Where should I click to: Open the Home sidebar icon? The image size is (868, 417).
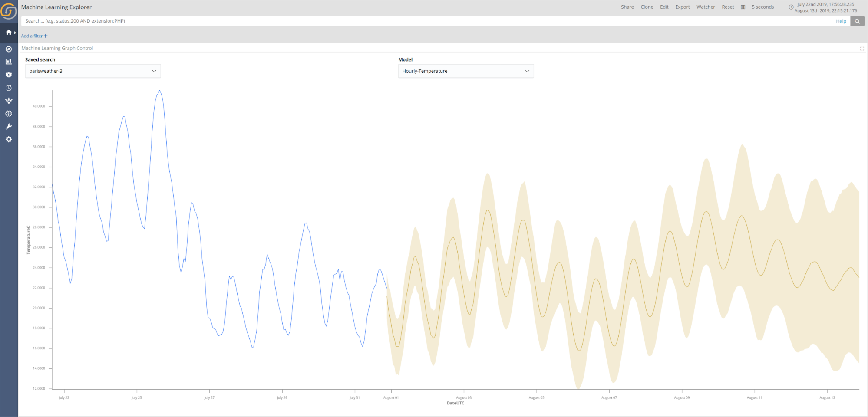(x=9, y=32)
